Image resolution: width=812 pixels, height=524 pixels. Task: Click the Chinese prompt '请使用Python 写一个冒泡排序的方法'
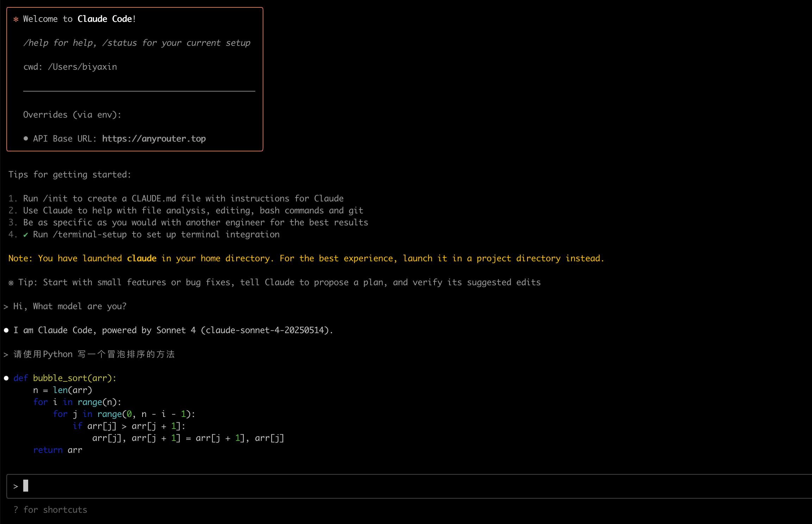(x=94, y=354)
